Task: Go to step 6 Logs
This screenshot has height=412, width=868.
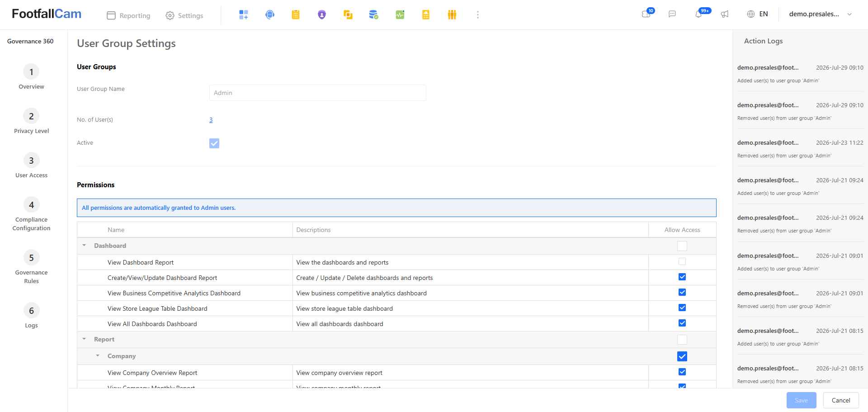Action: tap(31, 316)
